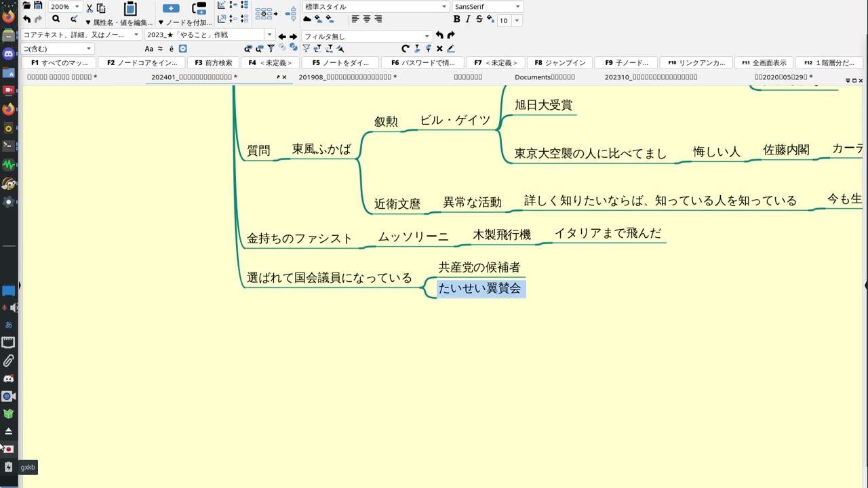Toggle Bold formatting
This screenshot has width=868, height=488.
click(456, 19)
